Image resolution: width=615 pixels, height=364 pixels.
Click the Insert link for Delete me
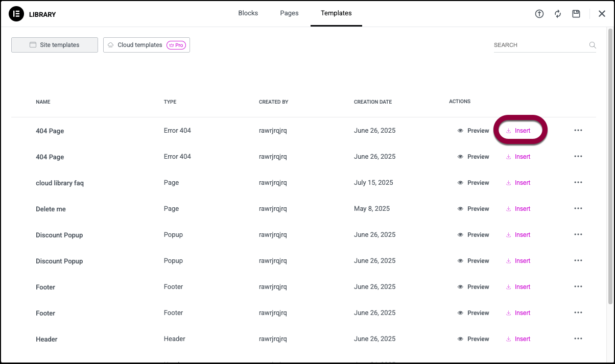522,208
